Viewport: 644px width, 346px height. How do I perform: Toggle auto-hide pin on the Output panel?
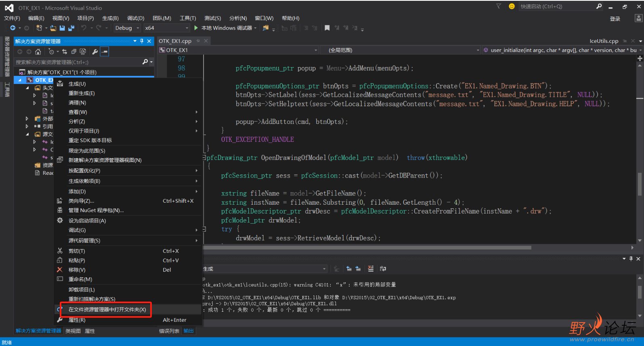[x=631, y=259]
